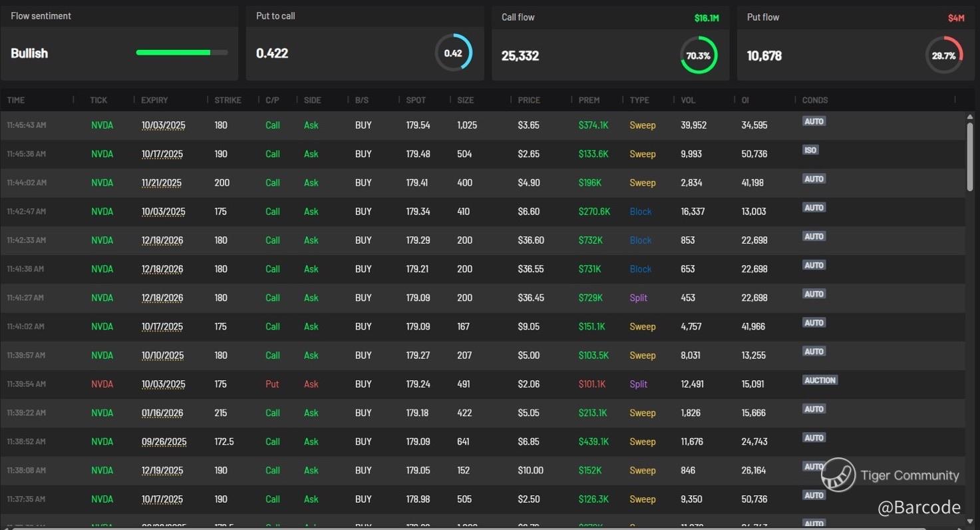Click the Bullish flow sentiment progress bar
This screenshot has height=530, width=980.
tap(182, 53)
